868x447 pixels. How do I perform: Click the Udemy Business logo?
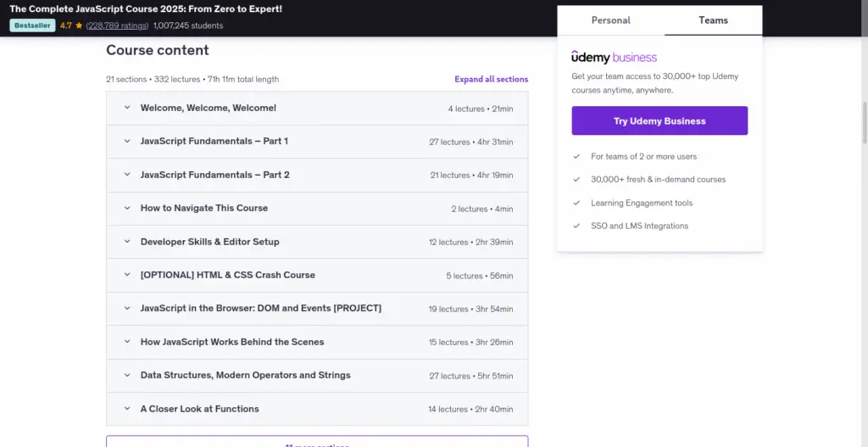(x=614, y=58)
